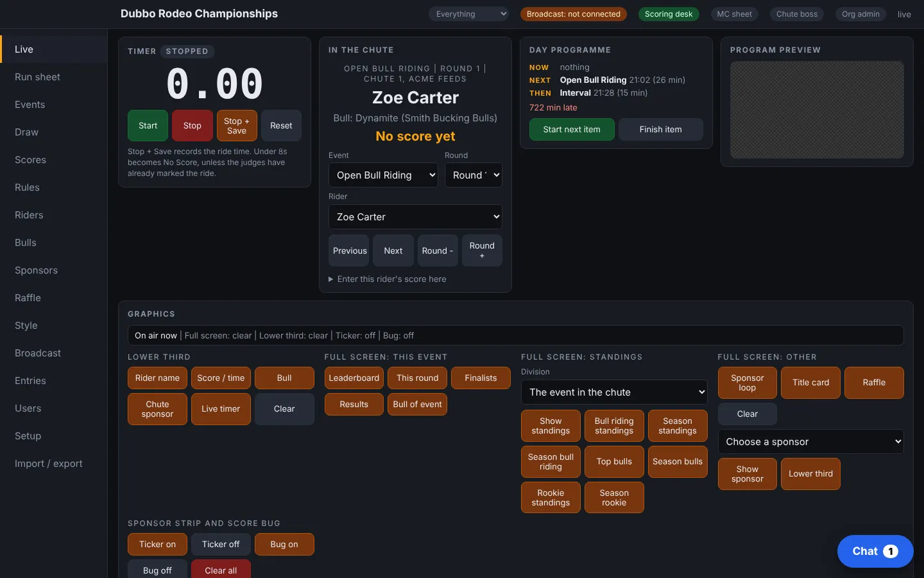Viewport: 924px width, 578px height.
Task: Start the ride timer
Action: (x=148, y=126)
